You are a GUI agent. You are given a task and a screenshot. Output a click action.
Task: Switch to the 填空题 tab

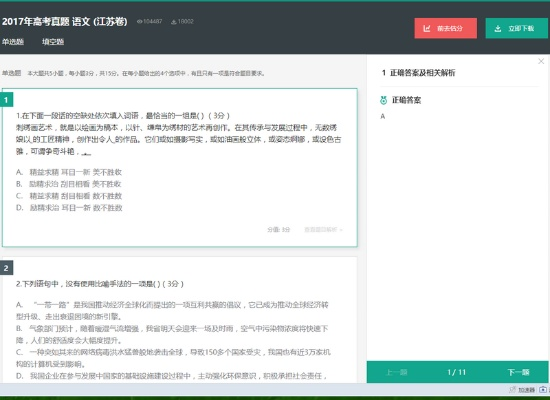coord(53,42)
